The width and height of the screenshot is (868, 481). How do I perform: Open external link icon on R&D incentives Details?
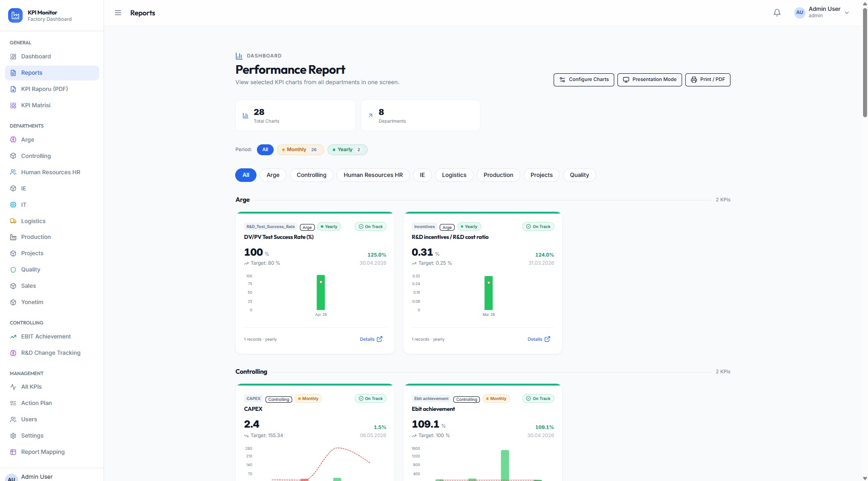pyautogui.click(x=547, y=339)
